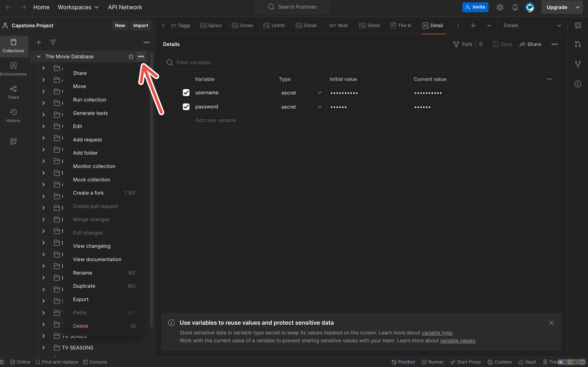
Task: Collapse The Movie Database collection
Action: click(x=38, y=57)
